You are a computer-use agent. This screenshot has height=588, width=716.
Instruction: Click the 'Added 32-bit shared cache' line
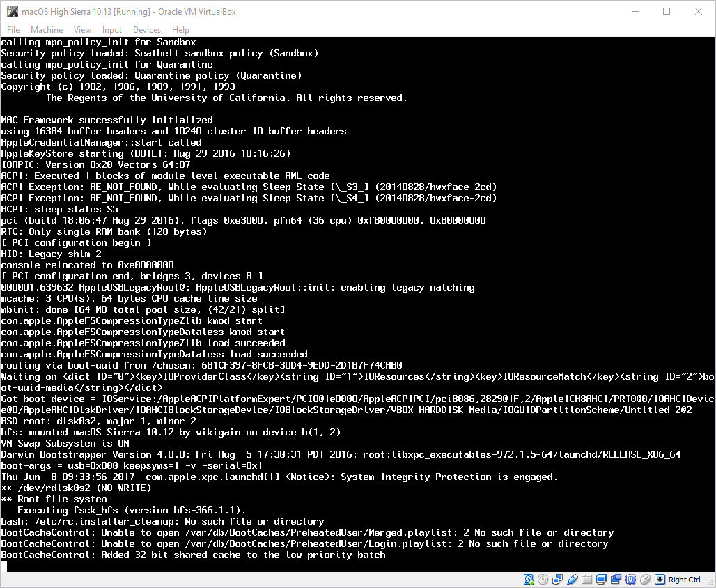coord(193,555)
